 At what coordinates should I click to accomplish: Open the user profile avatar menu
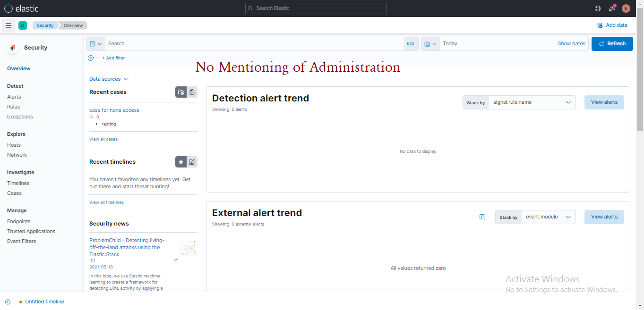click(626, 8)
